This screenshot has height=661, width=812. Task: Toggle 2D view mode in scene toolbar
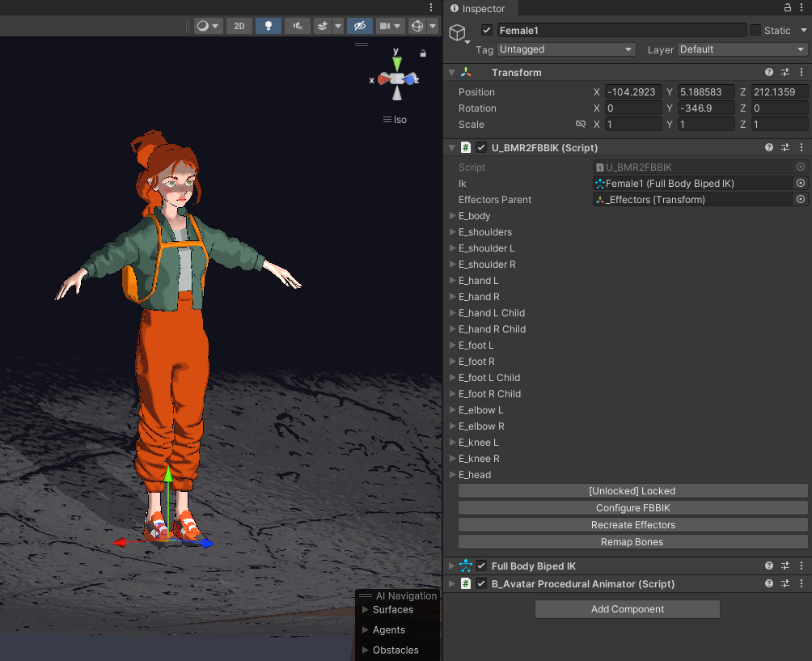(239, 26)
